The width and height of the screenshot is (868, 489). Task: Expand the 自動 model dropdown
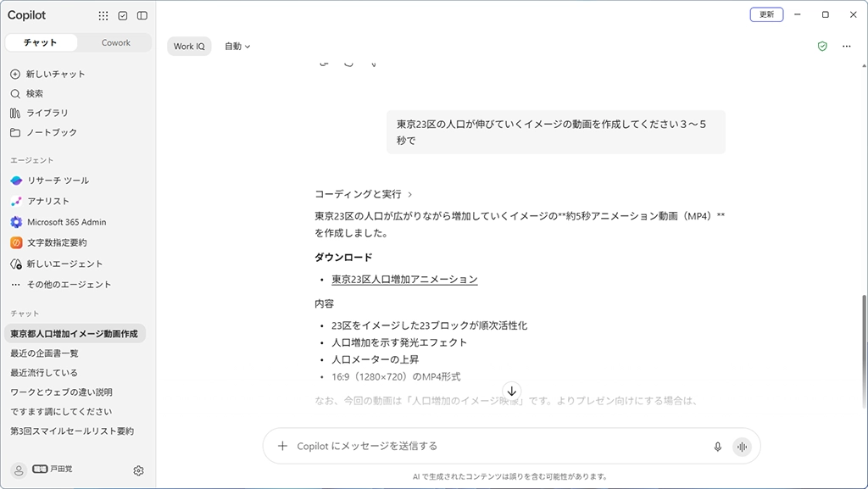237,47
